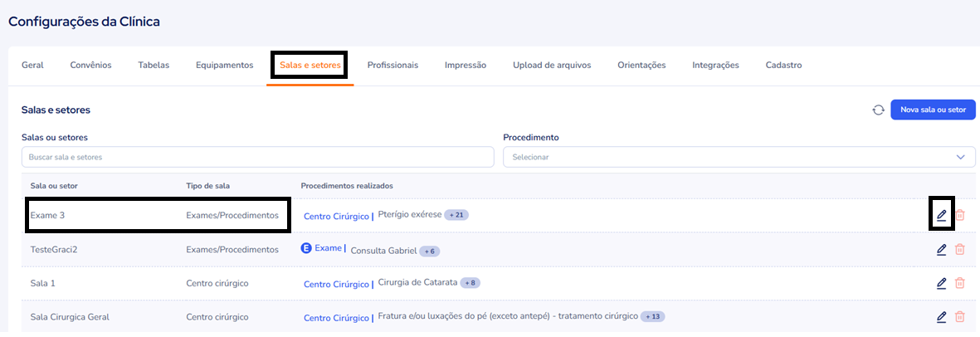Click the trash icon for TesteGraci2

(x=960, y=249)
